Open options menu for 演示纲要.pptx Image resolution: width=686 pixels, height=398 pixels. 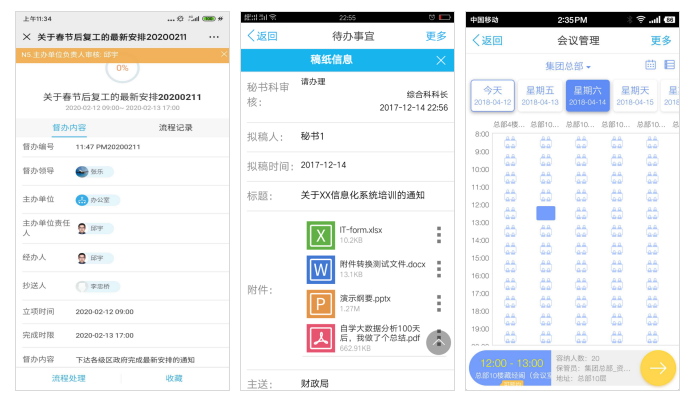tap(439, 303)
